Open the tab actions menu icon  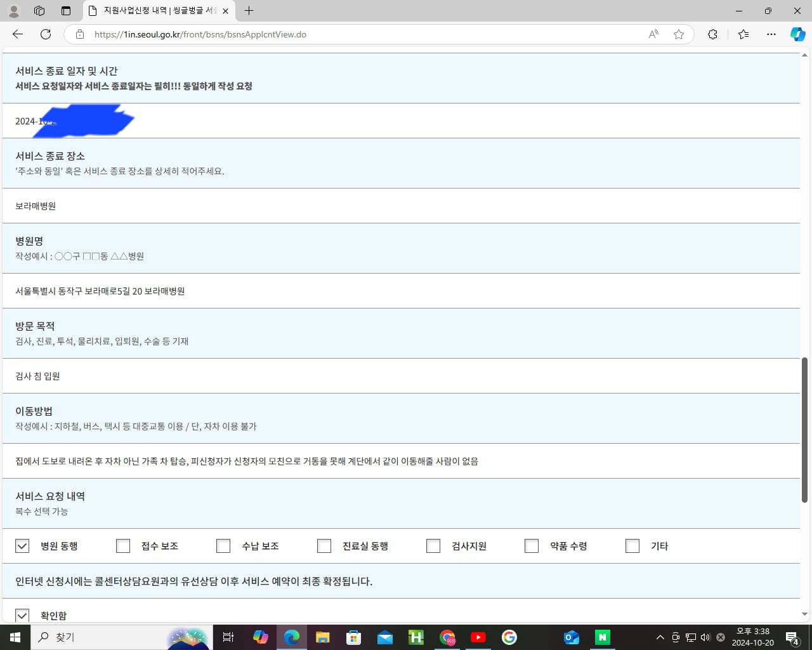[66, 11]
